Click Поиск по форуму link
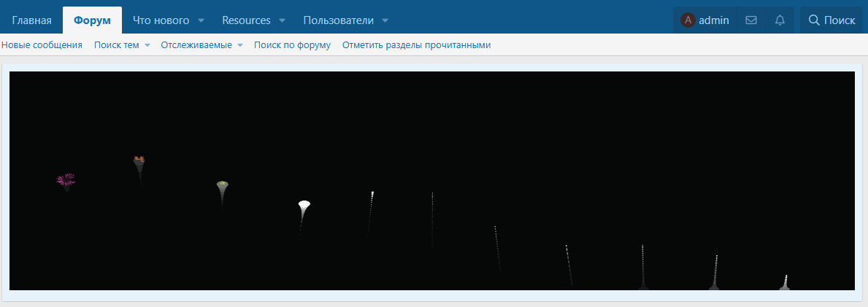The image size is (868, 307). click(x=292, y=45)
